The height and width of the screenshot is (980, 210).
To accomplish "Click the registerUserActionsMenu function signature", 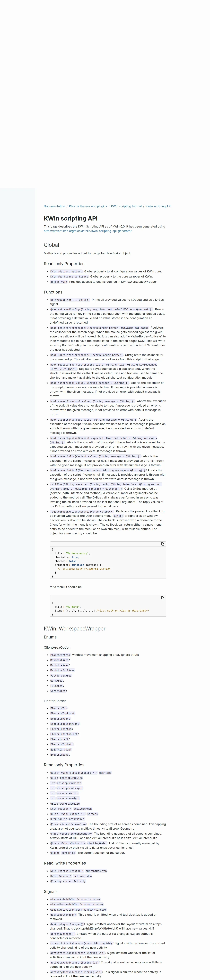I will click(x=82, y=512).
